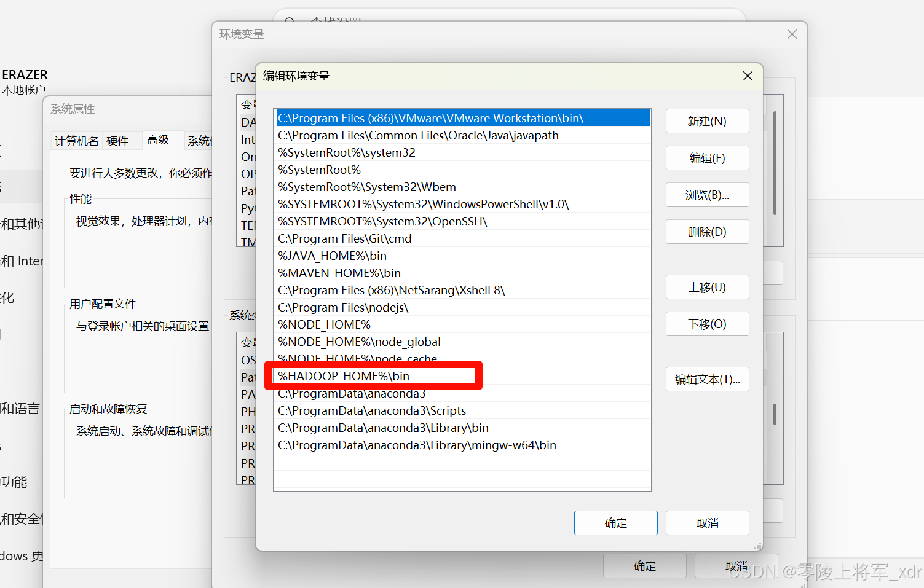Select the VMware Workstation\bin path entry
Image resolution: width=924 pixels, height=588 pixels.
click(463, 118)
